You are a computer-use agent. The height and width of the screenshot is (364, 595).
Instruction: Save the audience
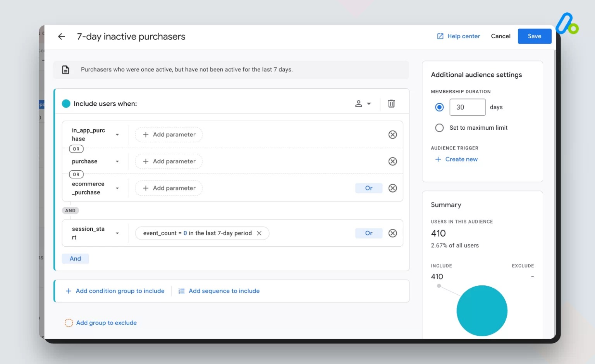535,36
